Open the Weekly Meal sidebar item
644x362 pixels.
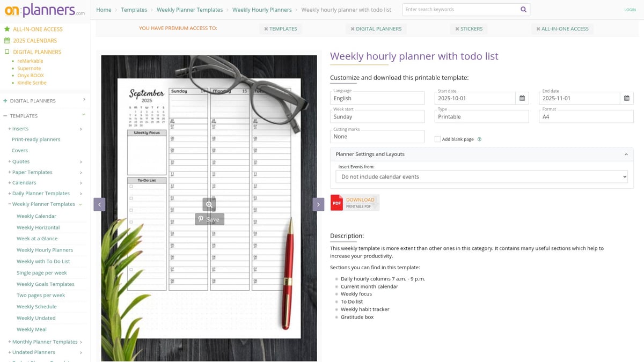pos(32,329)
